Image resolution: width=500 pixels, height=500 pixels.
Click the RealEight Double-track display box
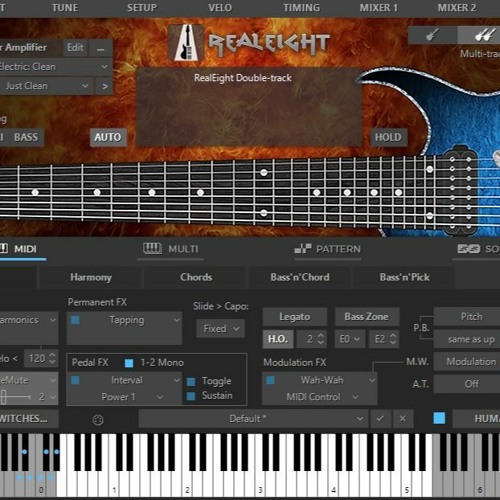[249, 107]
